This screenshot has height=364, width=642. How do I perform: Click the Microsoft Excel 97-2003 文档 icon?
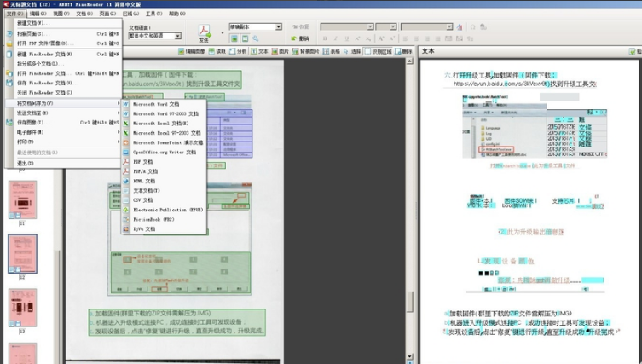coord(126,133)
